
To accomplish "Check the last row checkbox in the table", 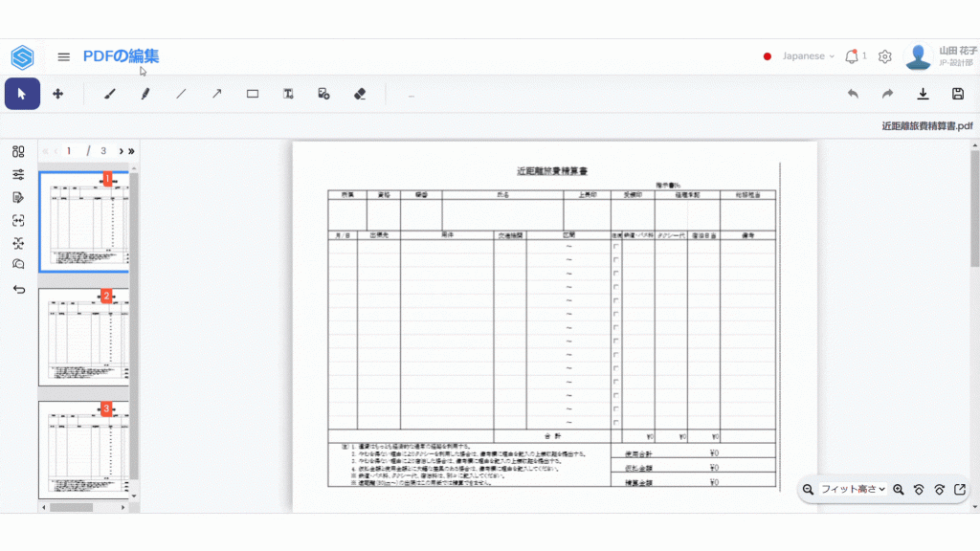I will point(615,422).
